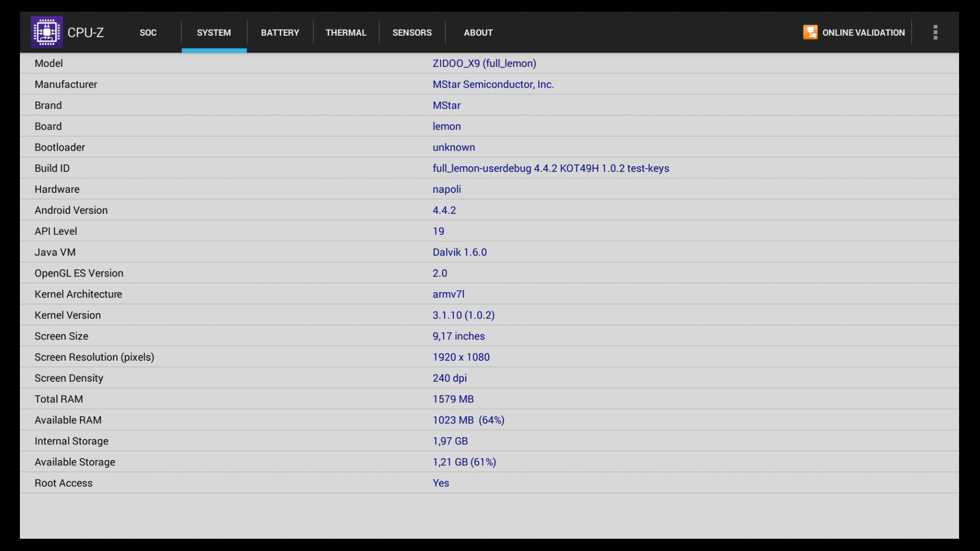Click MStar Semiconductor, Inc. manufacturer value

[493, 84]
